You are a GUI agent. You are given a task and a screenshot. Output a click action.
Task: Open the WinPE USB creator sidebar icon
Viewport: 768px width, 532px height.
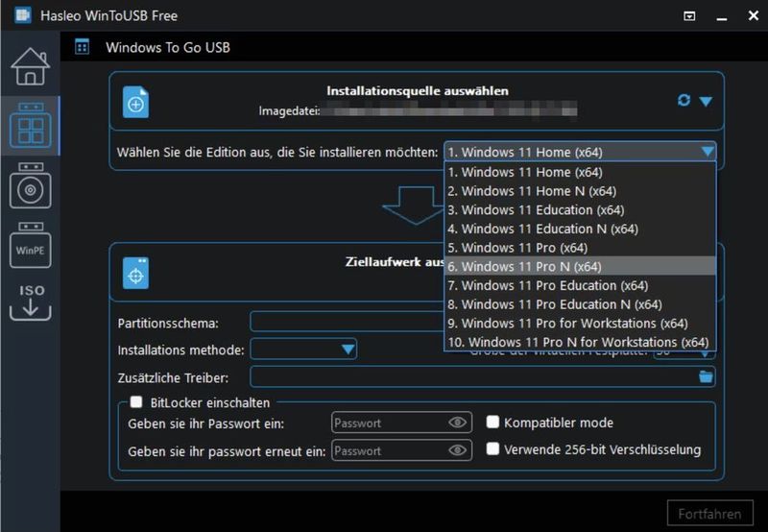click(31, 245)
